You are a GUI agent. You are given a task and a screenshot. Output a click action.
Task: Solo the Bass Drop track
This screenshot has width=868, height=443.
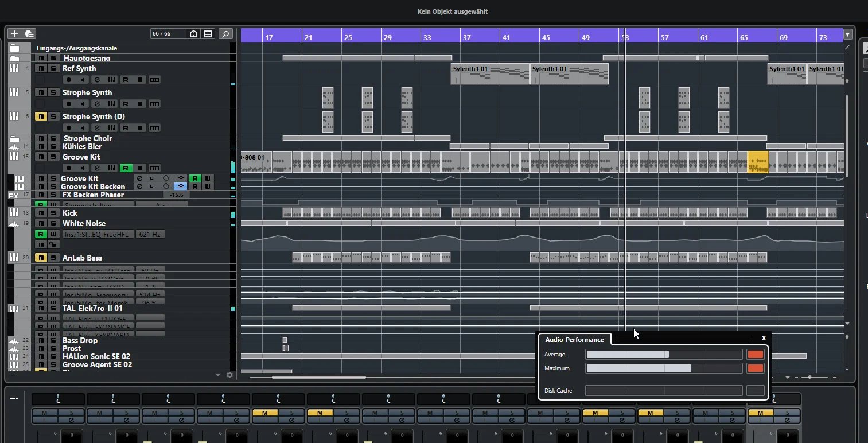coord(53,340)
